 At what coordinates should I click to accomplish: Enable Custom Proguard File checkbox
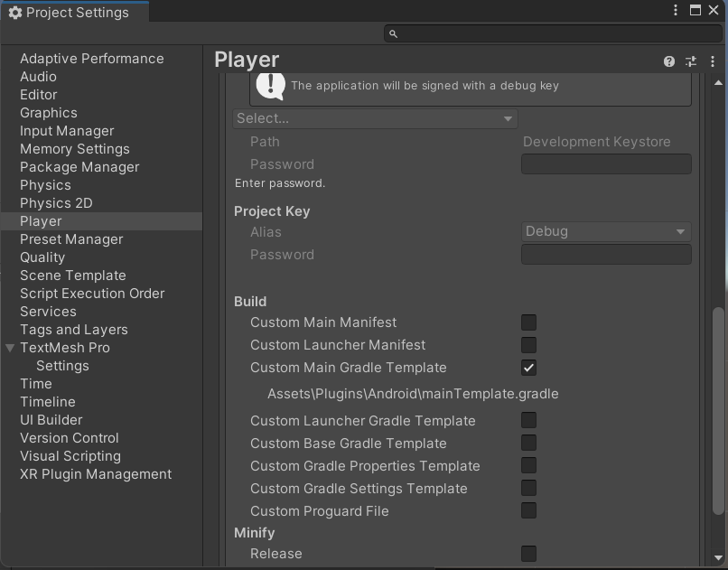(x=528, y=510)
